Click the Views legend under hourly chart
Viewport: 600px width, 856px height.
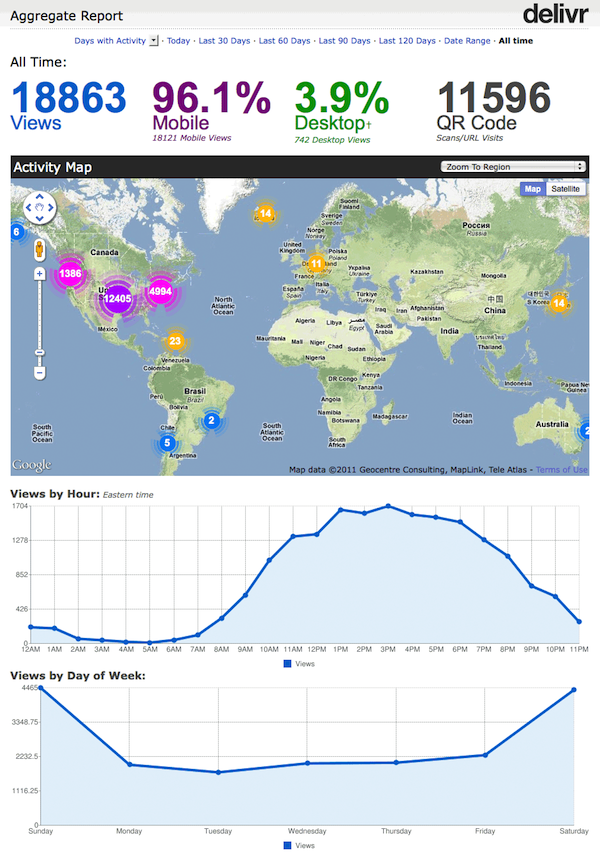pos(299,664)
